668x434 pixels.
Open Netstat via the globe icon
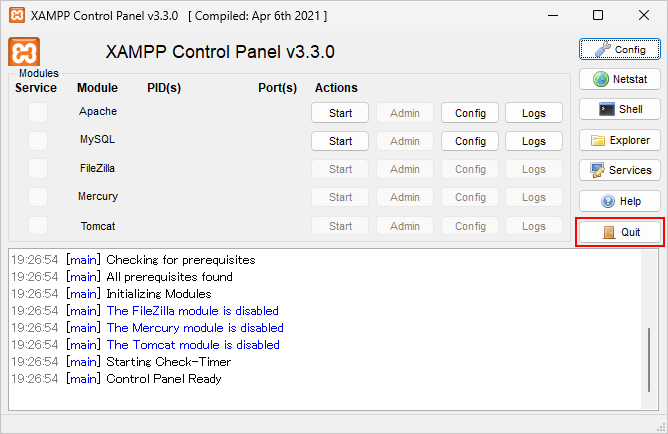coord(601,79)
